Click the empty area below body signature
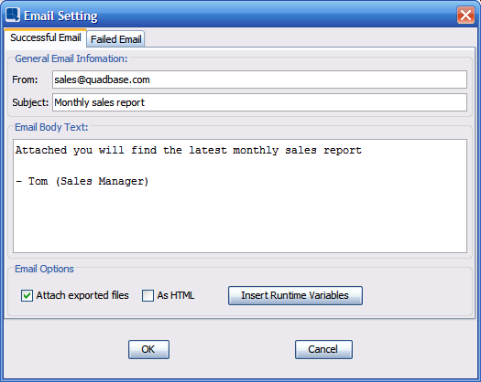The image size is (481, 382). point(240,221)
